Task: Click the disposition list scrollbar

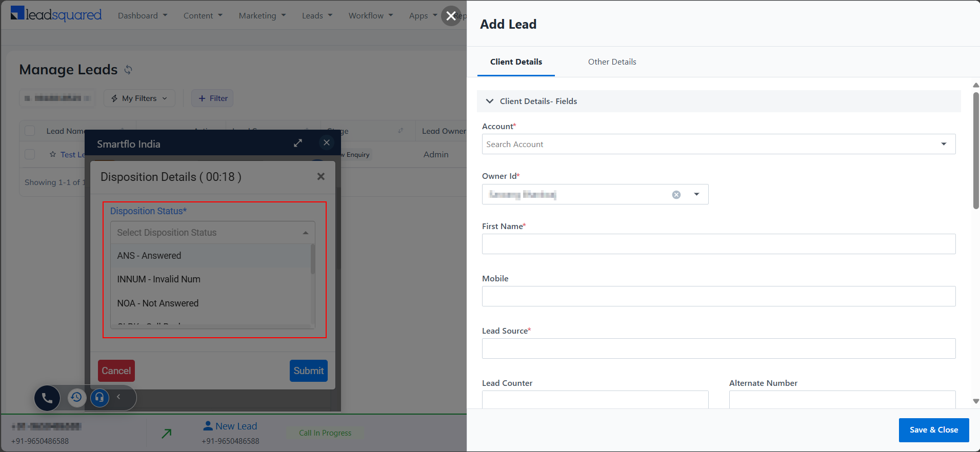Action: point(313,259)
